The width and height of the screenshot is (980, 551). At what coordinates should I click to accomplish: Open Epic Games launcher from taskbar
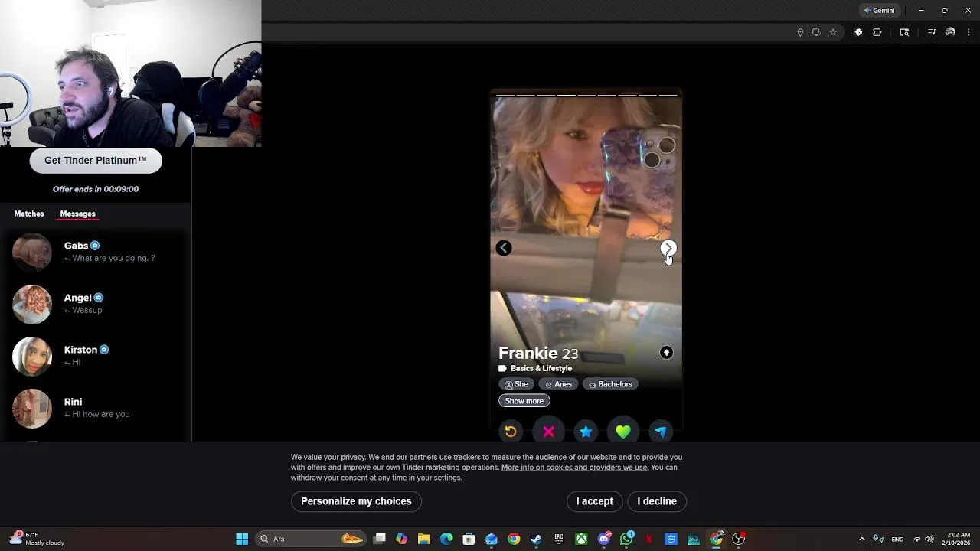(559, 539)
